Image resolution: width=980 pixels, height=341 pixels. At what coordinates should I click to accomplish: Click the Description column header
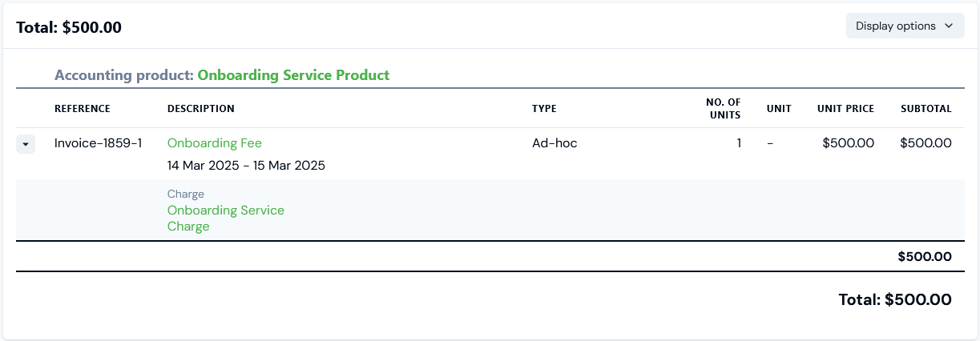[x=200, y=109]
